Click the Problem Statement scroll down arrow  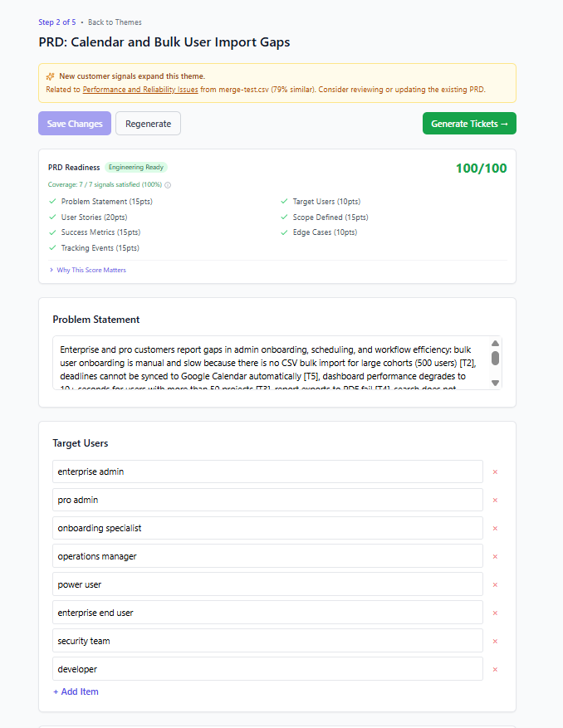(495, 383)
